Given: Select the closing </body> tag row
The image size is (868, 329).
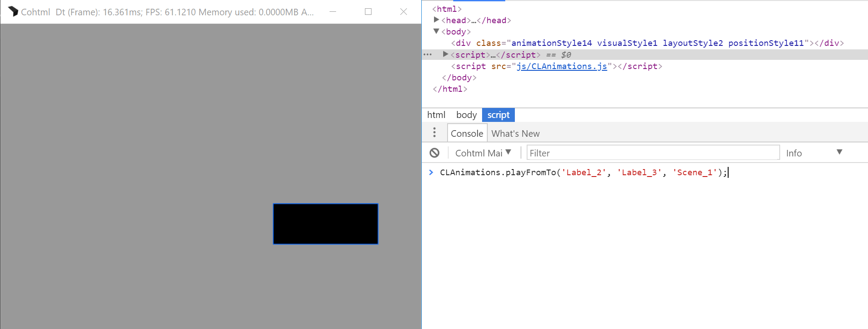Looking at the screenshot, I should [x=459, y=77].
